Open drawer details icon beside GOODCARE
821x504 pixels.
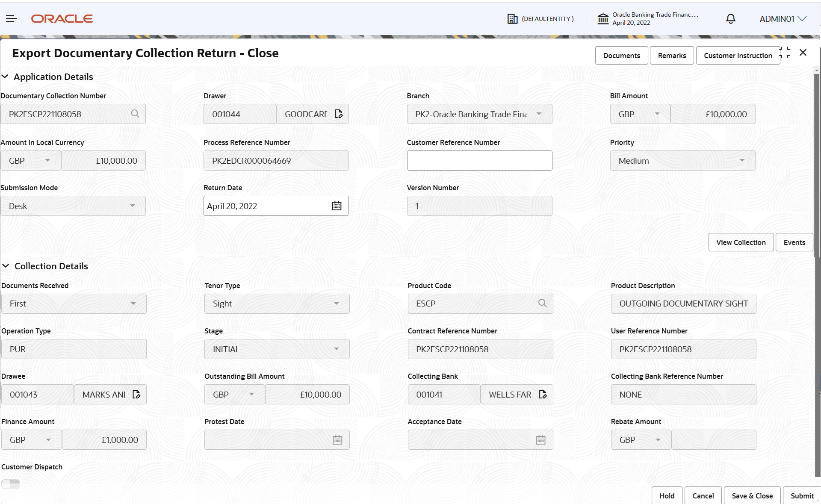tap(339, 114)
